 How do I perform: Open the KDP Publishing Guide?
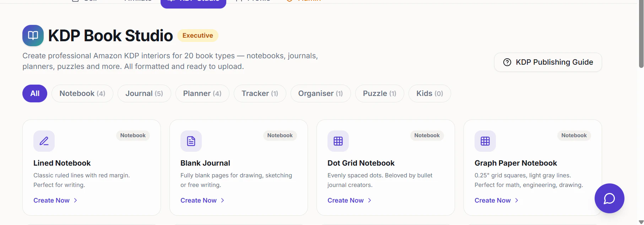pyautogui.click(x=548, y=62)
